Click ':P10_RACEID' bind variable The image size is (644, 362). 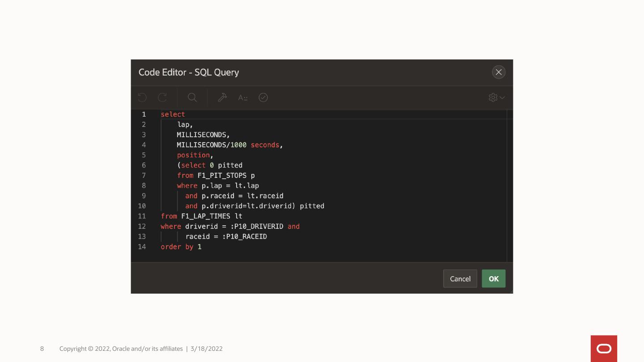[x=245, y=236]
